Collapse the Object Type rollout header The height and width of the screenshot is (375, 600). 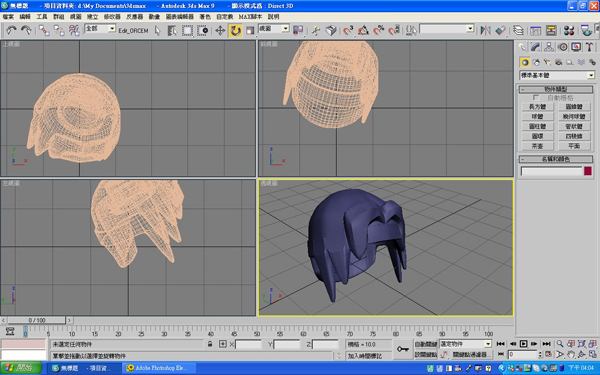[x=556, y=89]
